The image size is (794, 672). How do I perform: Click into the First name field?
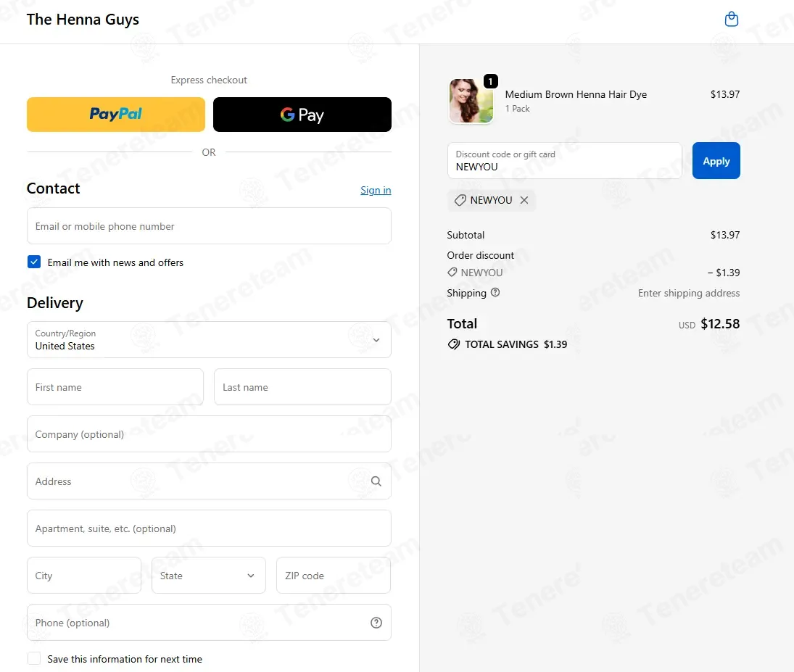[x=115, y=387]
